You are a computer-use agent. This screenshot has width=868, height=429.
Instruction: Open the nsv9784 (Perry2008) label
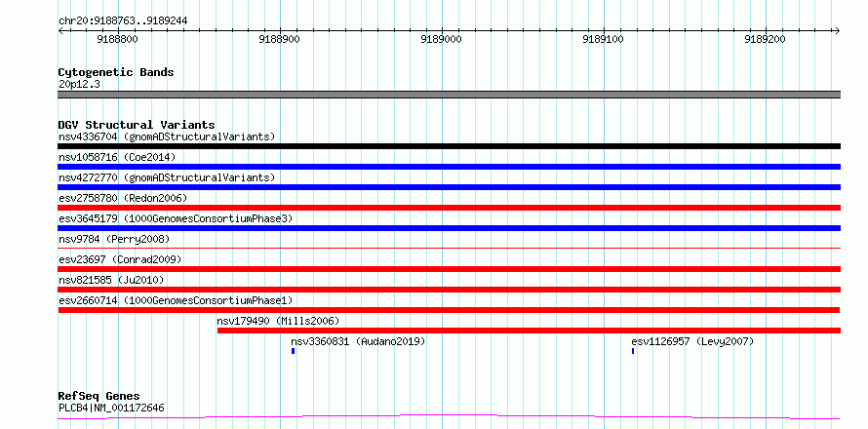(114, 239)
